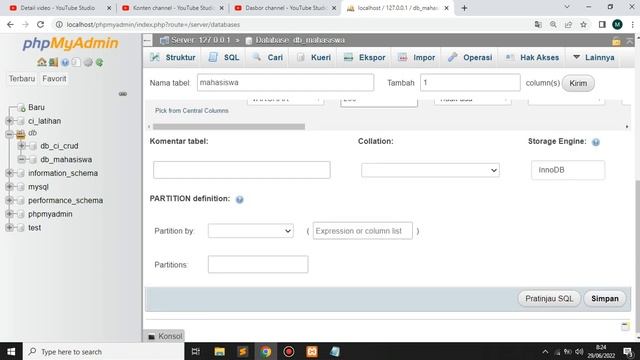This screenshot has width=640, height=360.
Task: Click Nama tabel input field
Action: pyautogui.click(x=285, y=82)
